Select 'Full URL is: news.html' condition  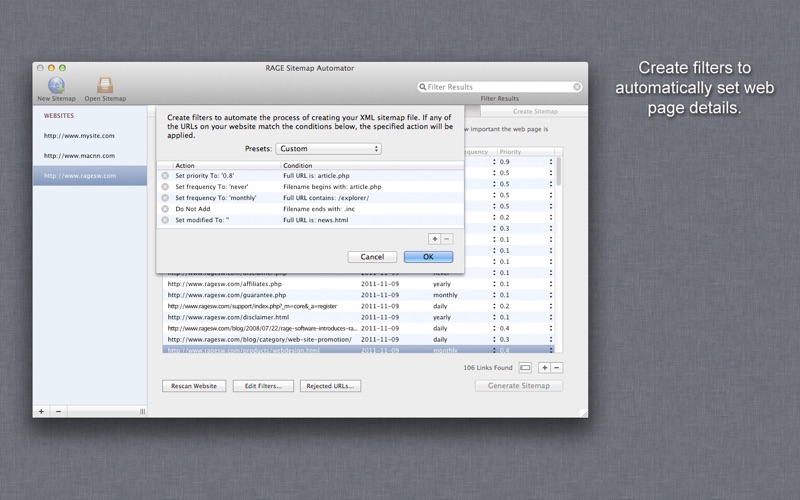pyautogui.click(x=316, y=220)
